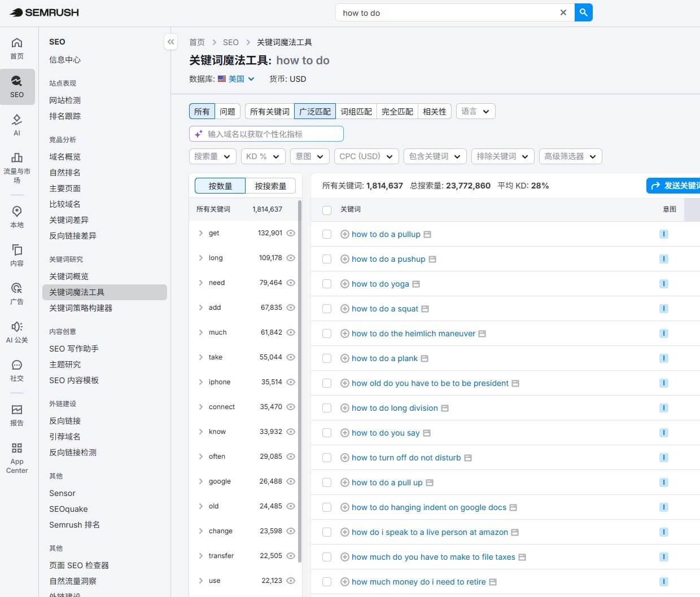
Task: View SERP icon for 'how to do a pushup'
Action: point(432,259)
